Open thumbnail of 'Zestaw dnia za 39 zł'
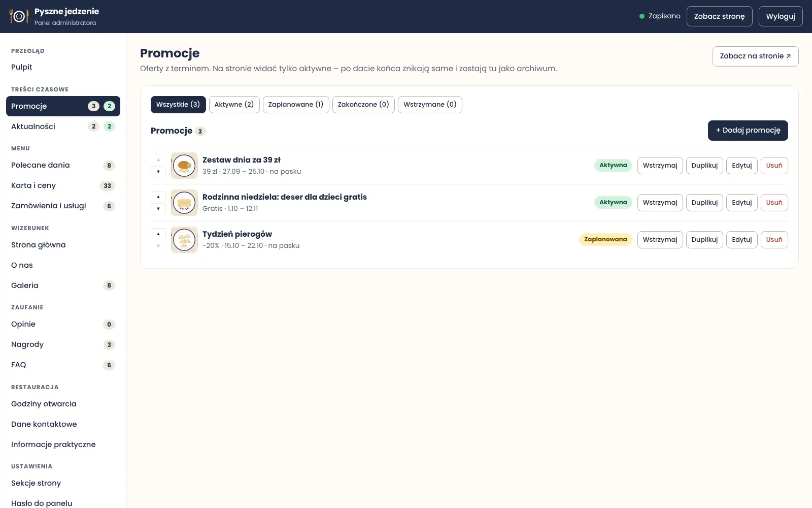This screenshot has width=812, height=508. coord(184,166)
